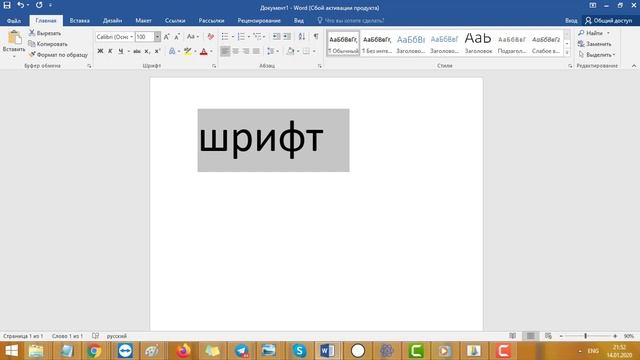Apply yellow text highlight color

click(187, 51)
